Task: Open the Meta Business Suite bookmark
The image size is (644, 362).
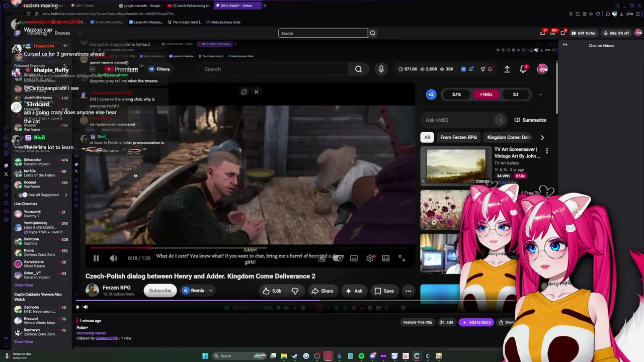Action: click(223, 22)
